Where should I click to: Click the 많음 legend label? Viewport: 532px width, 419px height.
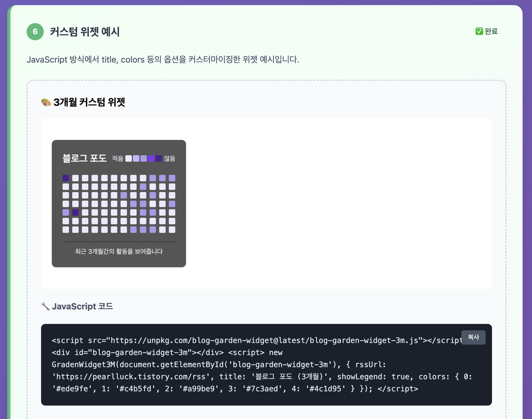pyautogui.click(x=170, y=159)
